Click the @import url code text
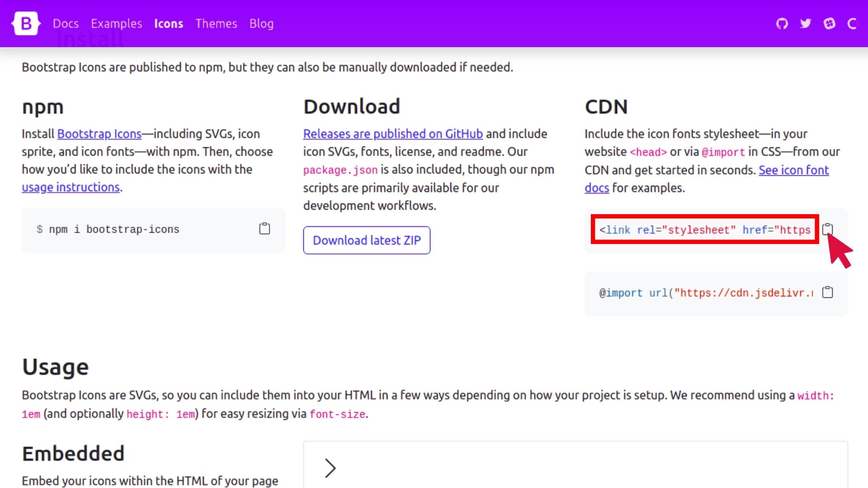 click(706, 293)
